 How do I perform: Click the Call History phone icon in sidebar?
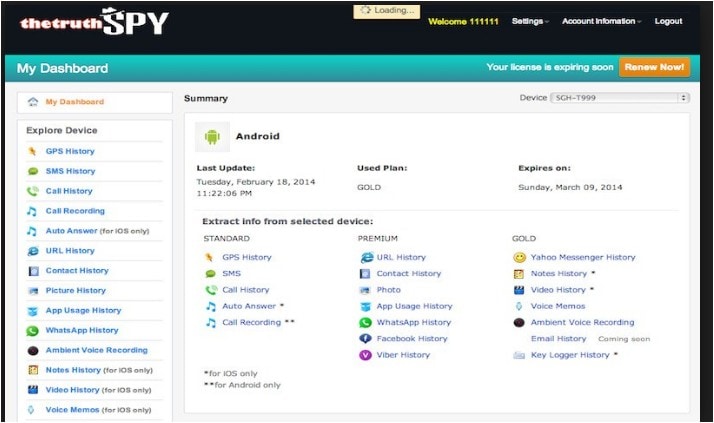[32, 191]
